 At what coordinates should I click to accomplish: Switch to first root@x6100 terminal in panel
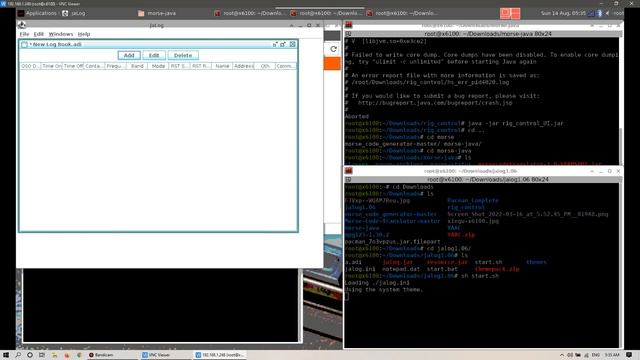click(x=249, y=13)
